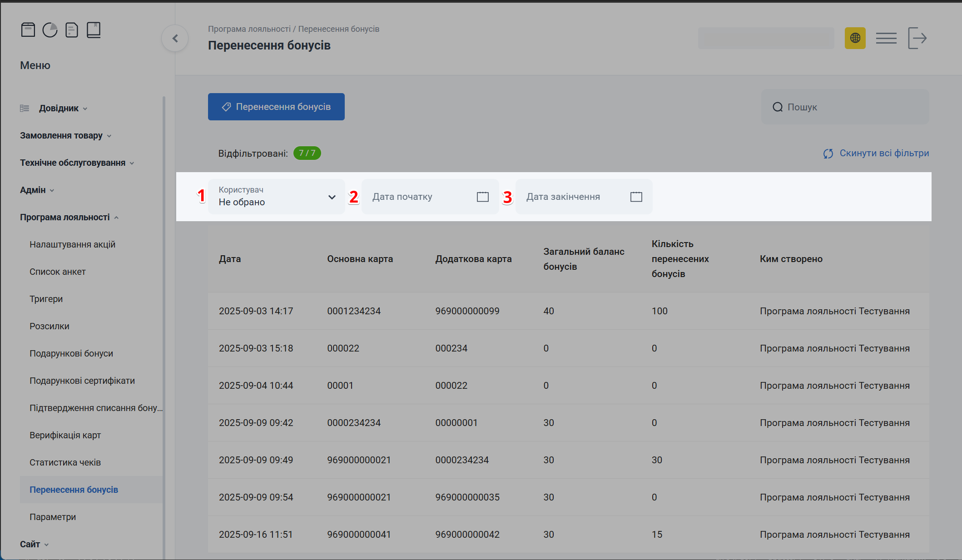The height and width of the screenshot is (560, 962).
Task: Open the Верифікація карт menu item
Action: tap(65, 435)
